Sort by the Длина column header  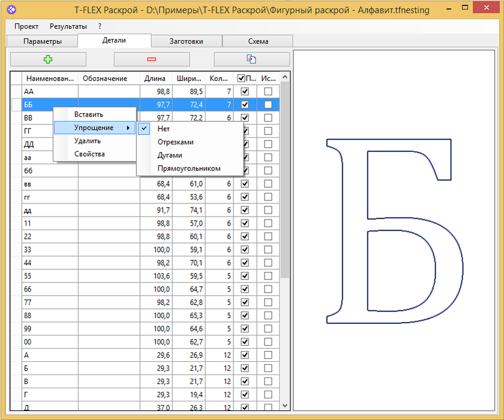[x=155, y=78]
